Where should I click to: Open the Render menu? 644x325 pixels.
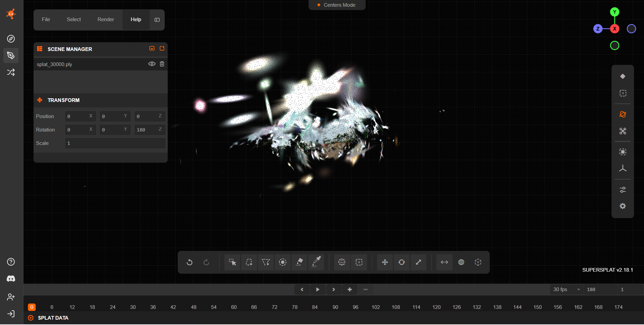click(x=106, y=19)
